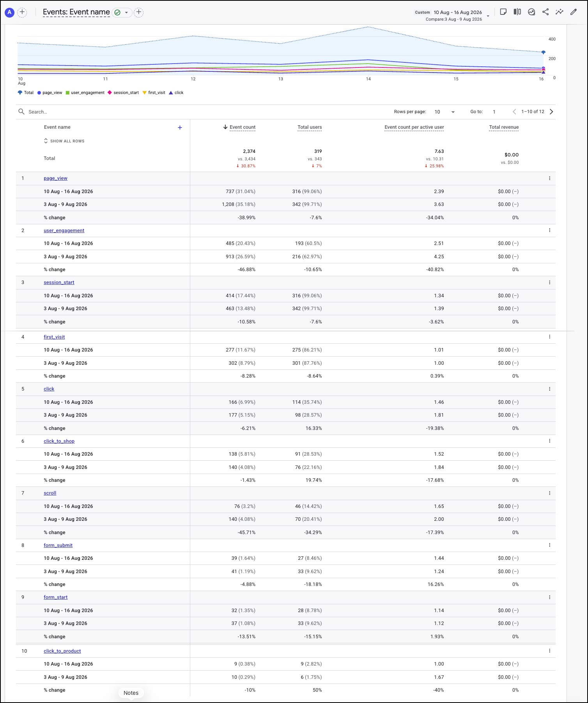Open the three-dot menu for the click_to_product row
The height and width of the screenshot is (703, 588).
pos(550,651)
